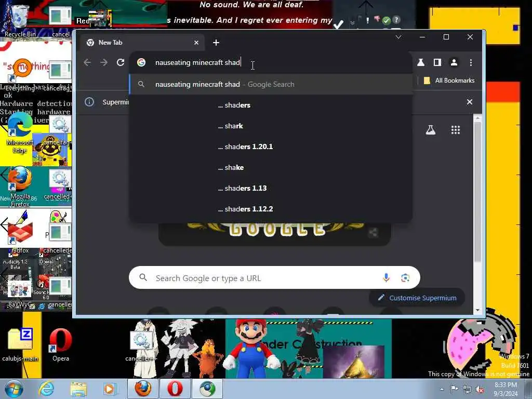Select the calubjs-main zip folder icon
532x399 pixels.
click(20, 345)
